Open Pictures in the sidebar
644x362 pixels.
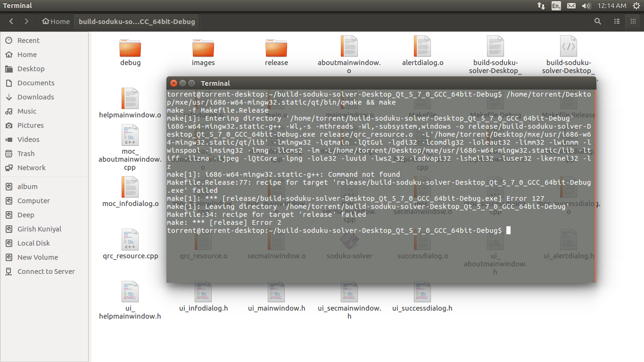pos(44,125)
